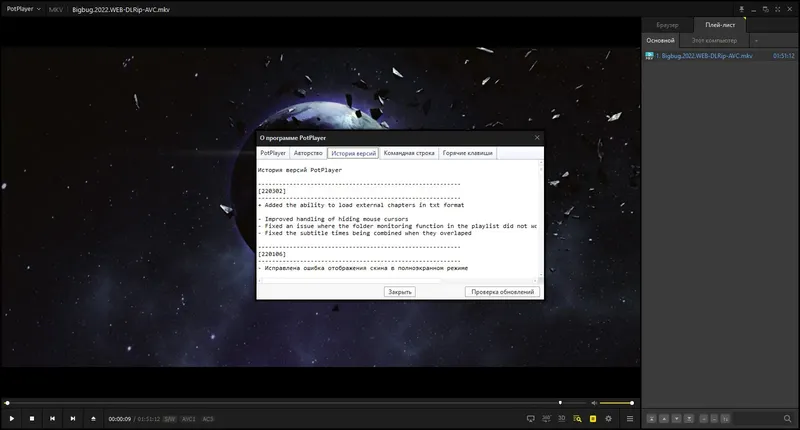Switch to the Браузер tab in the side panel

(667, 25)
